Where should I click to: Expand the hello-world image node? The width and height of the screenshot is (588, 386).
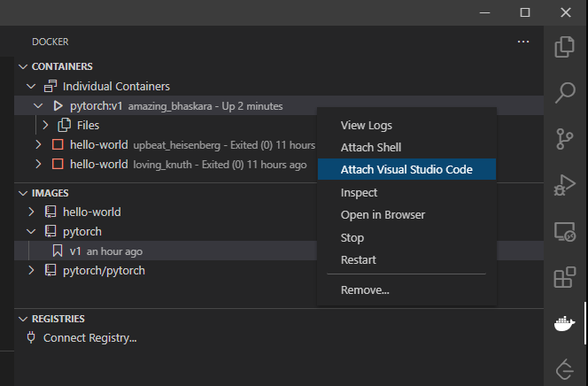click(32, 212)
